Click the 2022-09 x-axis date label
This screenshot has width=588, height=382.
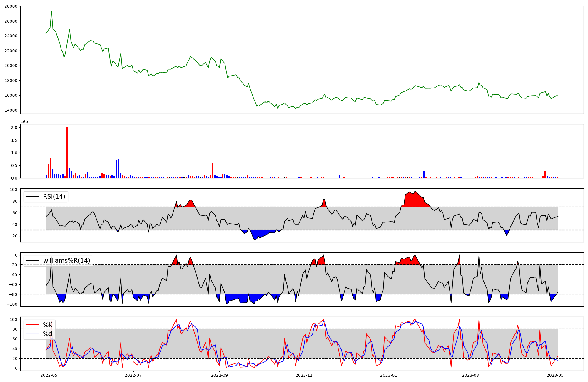tap(220, 375)
